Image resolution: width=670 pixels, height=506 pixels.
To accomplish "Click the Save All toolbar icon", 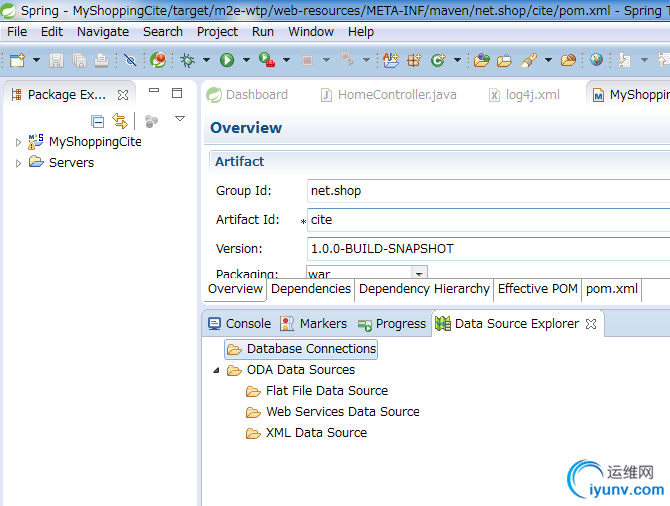I will coord(79,60).
